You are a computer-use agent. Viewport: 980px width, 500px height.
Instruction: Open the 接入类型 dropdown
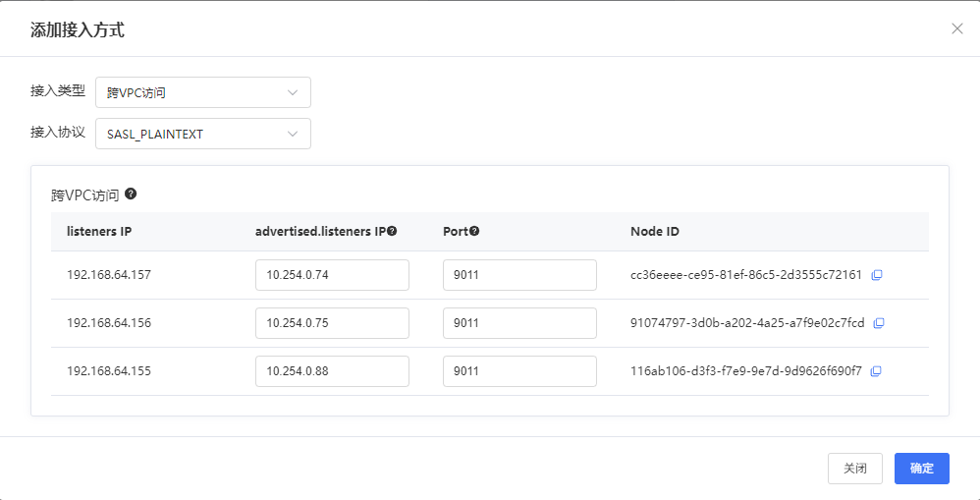pyautogui.click(x=202, y=92)
